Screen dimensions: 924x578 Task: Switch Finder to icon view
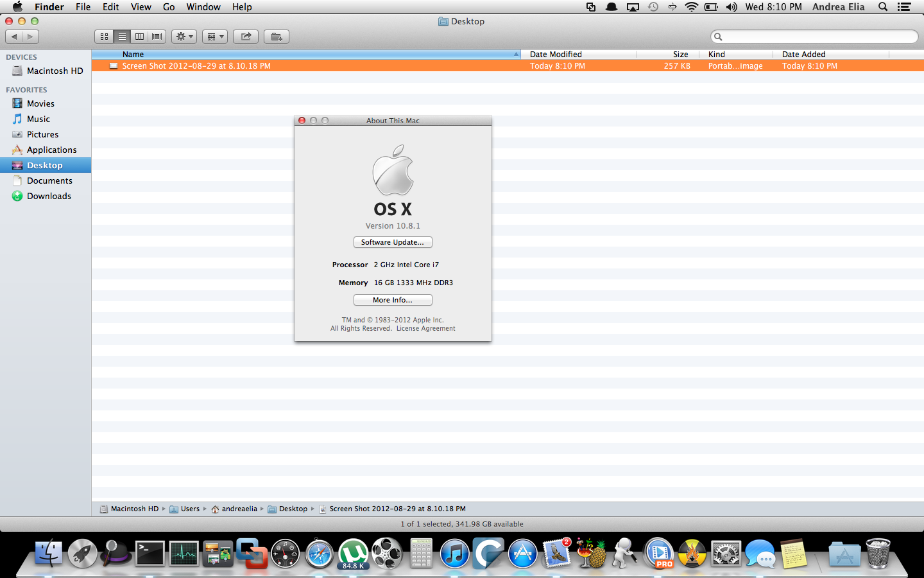coord(104,37)
